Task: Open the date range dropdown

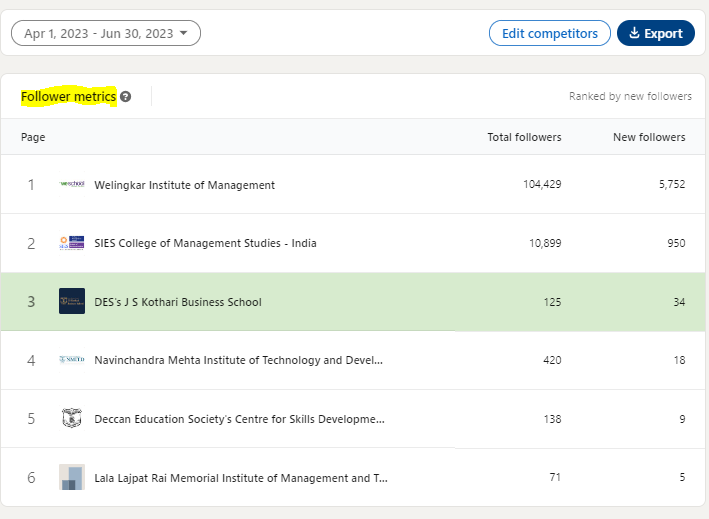Action: point(106,33)
